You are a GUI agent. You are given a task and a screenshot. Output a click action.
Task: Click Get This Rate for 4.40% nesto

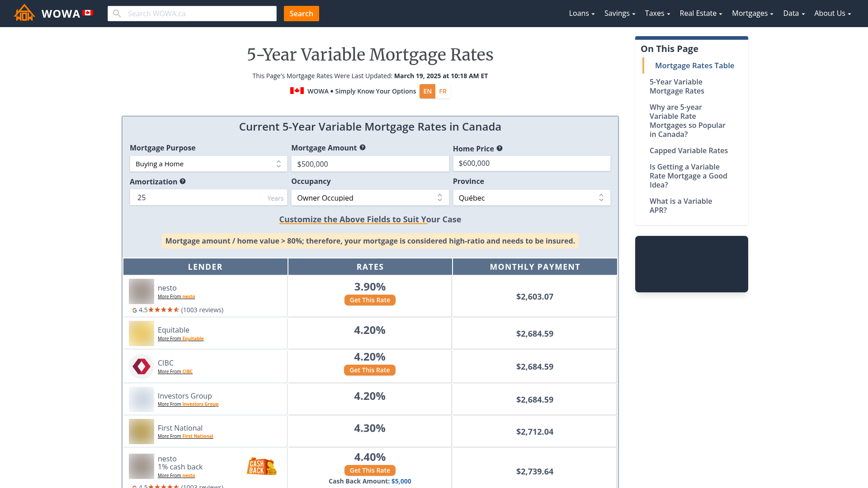(370, 470)
